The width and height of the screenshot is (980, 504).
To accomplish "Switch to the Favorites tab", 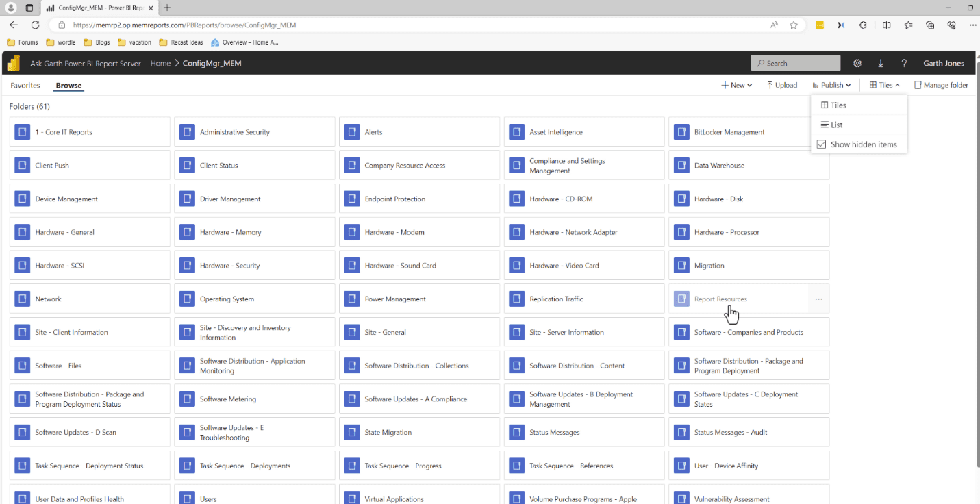I will coord(25,86).
